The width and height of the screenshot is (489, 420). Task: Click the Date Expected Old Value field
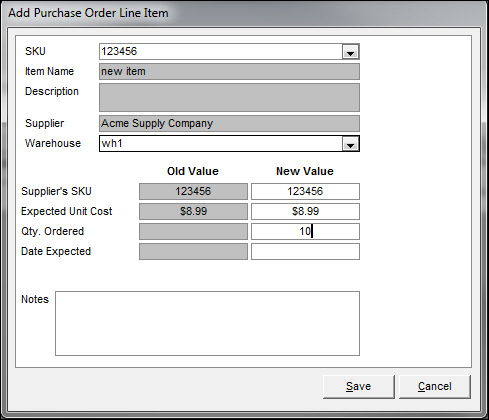tap(193, 251)
